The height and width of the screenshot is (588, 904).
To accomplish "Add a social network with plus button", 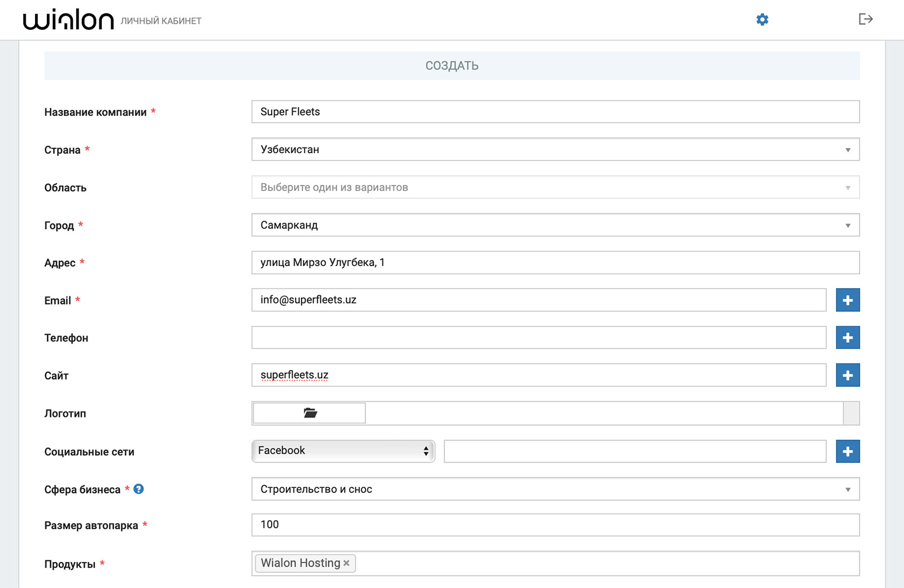I will 847,451.
